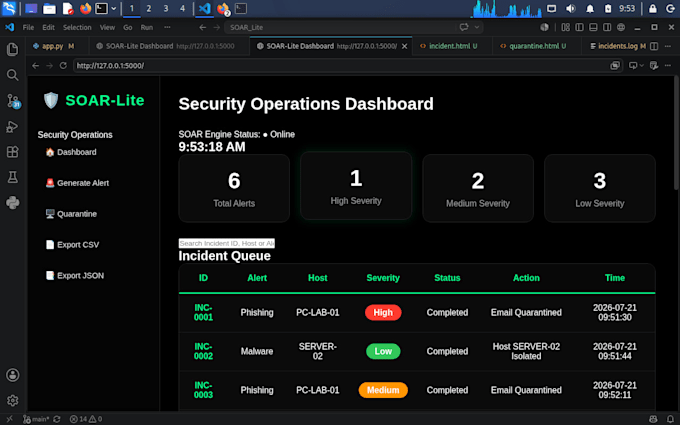Open the Explorer view in activity bar
Image resolution: width=680 pixels, height=425 pixels.
(x=13, y=49)
